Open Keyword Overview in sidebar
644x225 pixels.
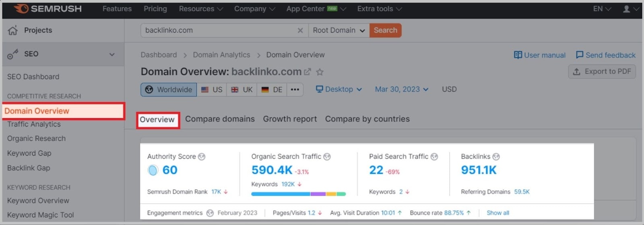click(x=38, y=200)
